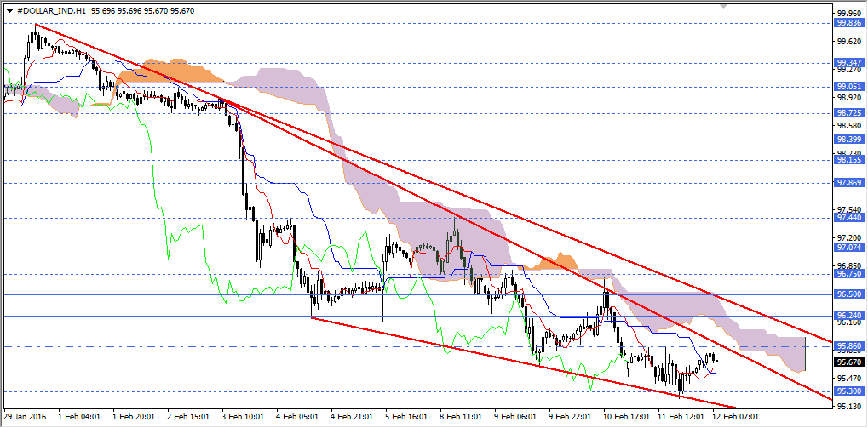The image size is (868, 428).
Task: Open the dropdown arrow beside #DOLLAR_IND,H1
Action: click(9, 9)
